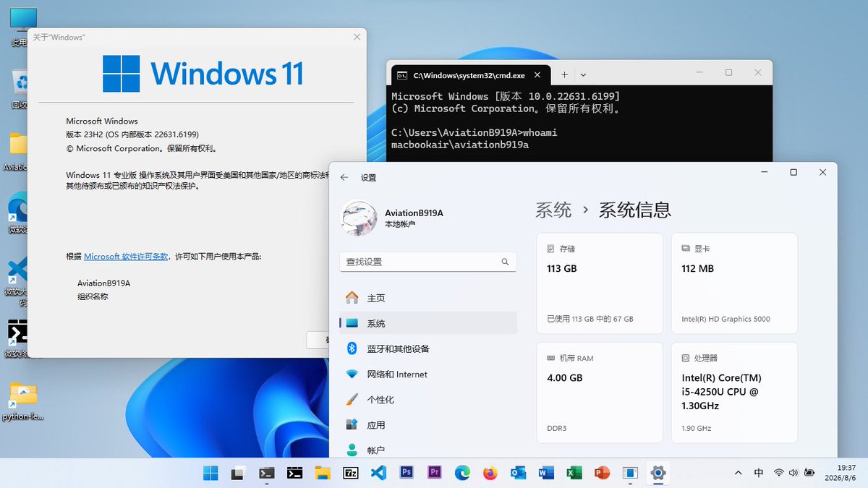The height and width of the screenshot is (488, 868).
Task: Select the cmd.exe tab in the terminal
Action: 470,74
